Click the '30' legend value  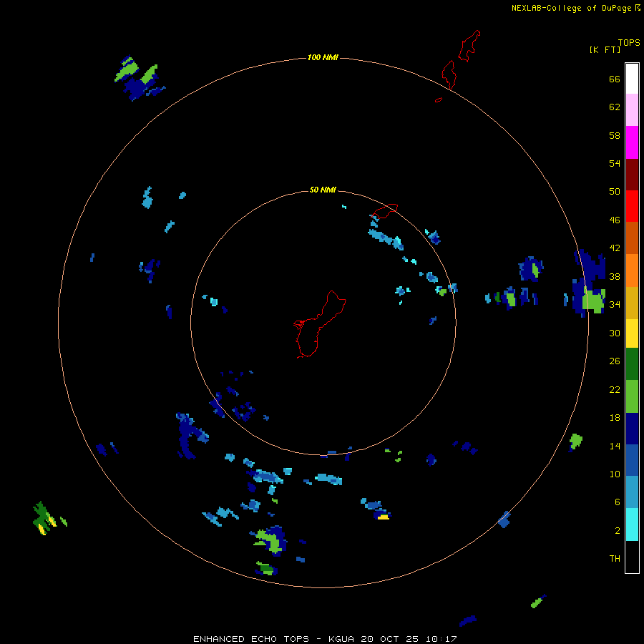coord(615,333)
